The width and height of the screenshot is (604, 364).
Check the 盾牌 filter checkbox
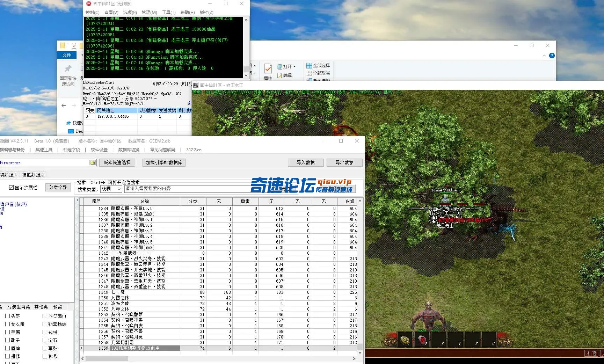(7, 348)
